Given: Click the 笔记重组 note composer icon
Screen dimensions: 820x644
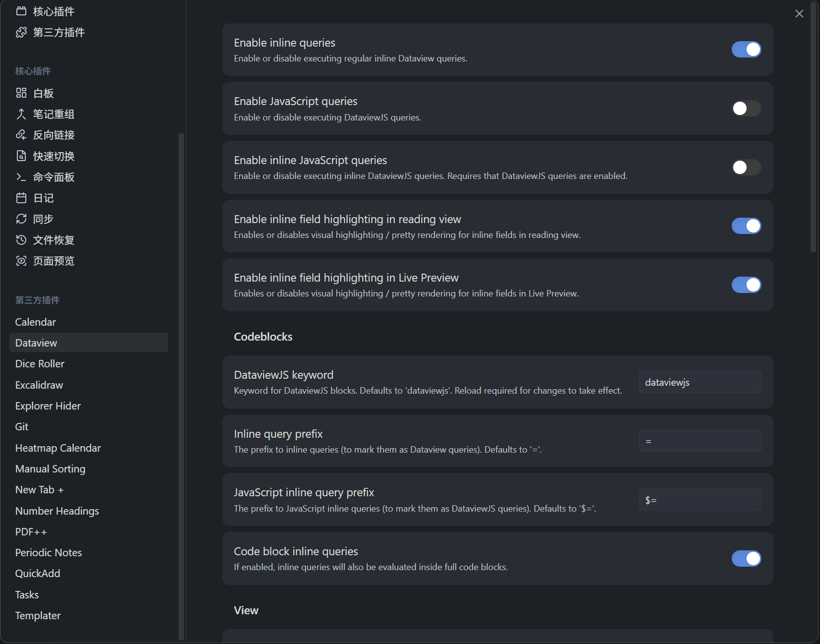Looking at the screenshot, I should [x=21, y=114].
